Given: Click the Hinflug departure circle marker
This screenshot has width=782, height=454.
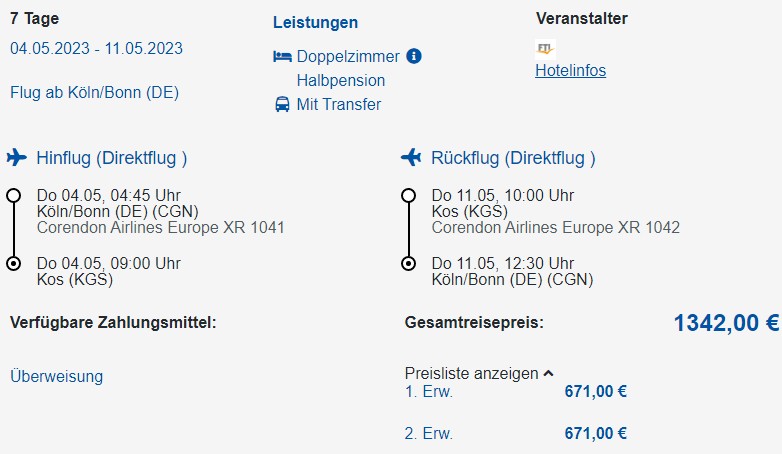Looking at the screenshot, I should click(14, 195).
